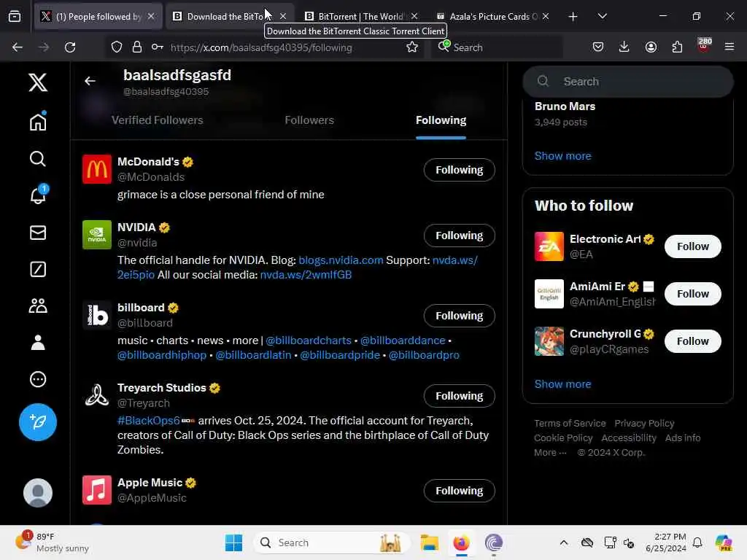This screenshot has width=747, height=560.
Task: Unfollow Apple Music via Following button
Action: tap(460, 491)
